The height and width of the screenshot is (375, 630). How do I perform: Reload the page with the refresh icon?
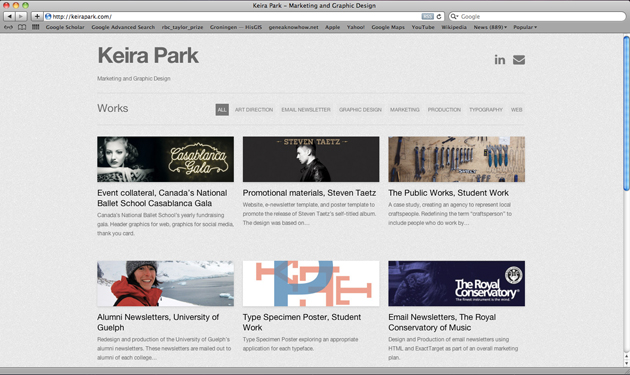click(x=439, y=16)
